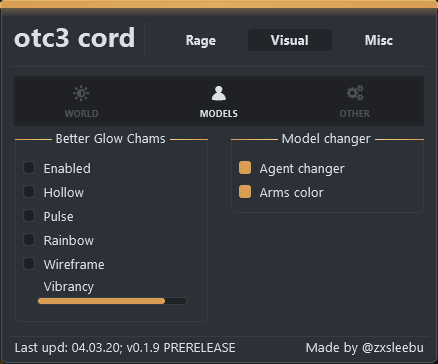Tick the Pulse checkbox
The image size is (438, 364).
coord(29,216)
